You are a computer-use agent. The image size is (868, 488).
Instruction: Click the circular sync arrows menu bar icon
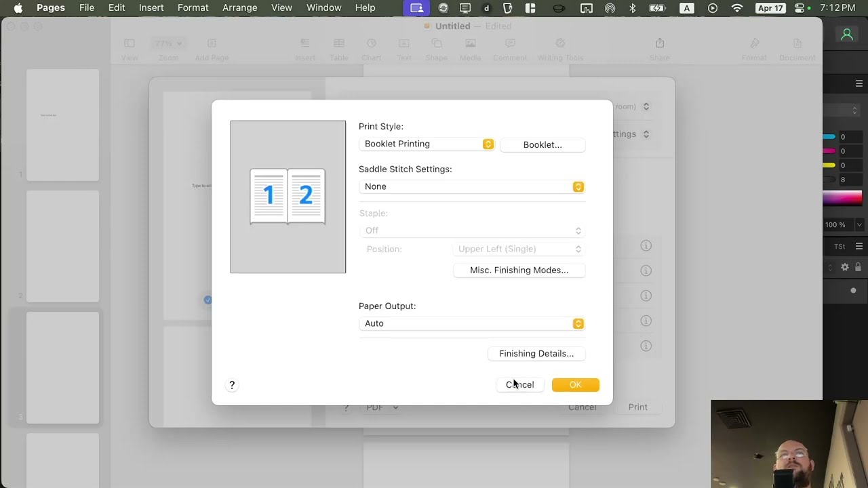[x=443, y=8]
